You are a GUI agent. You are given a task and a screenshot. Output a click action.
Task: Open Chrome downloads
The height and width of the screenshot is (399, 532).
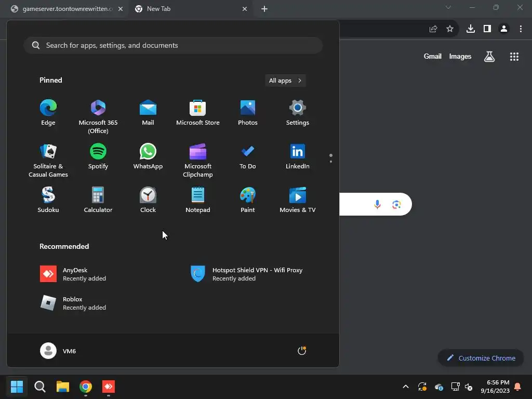coord(471,29)
